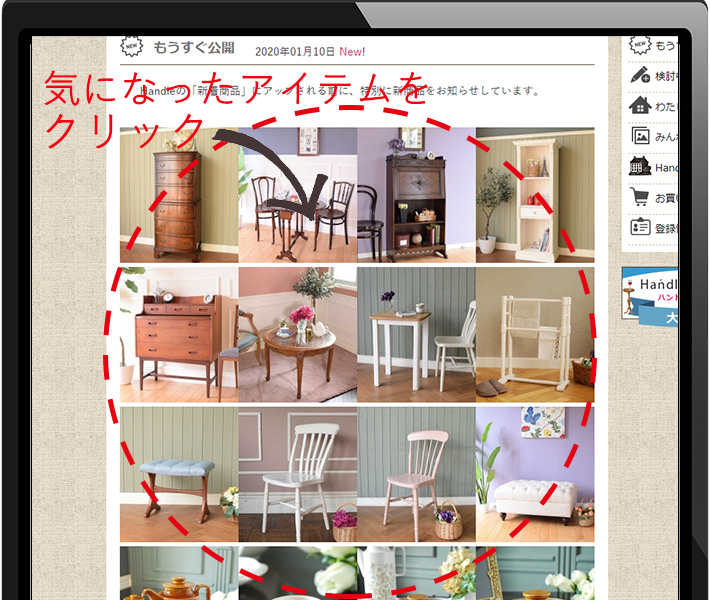The width and height of the screenshot is (710, 600).
Task: Open the shopping cart icon in the sidebar
Action: click(x=639, y=197)
